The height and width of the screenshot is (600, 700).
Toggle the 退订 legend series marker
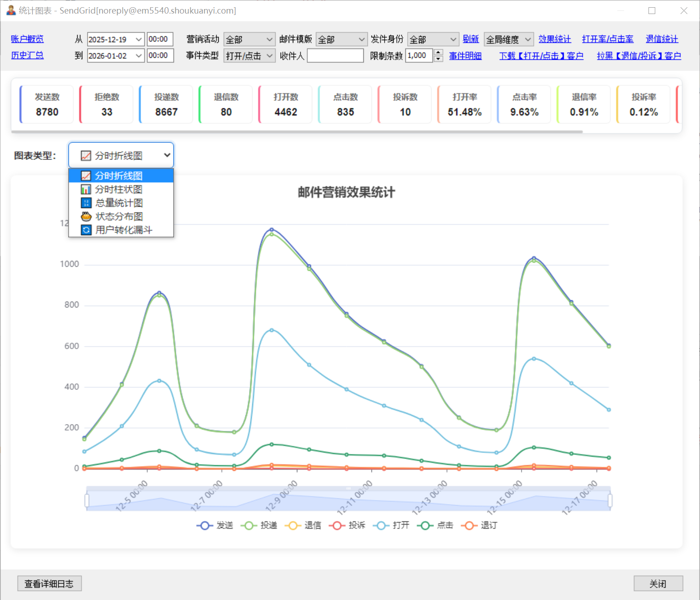469,525
